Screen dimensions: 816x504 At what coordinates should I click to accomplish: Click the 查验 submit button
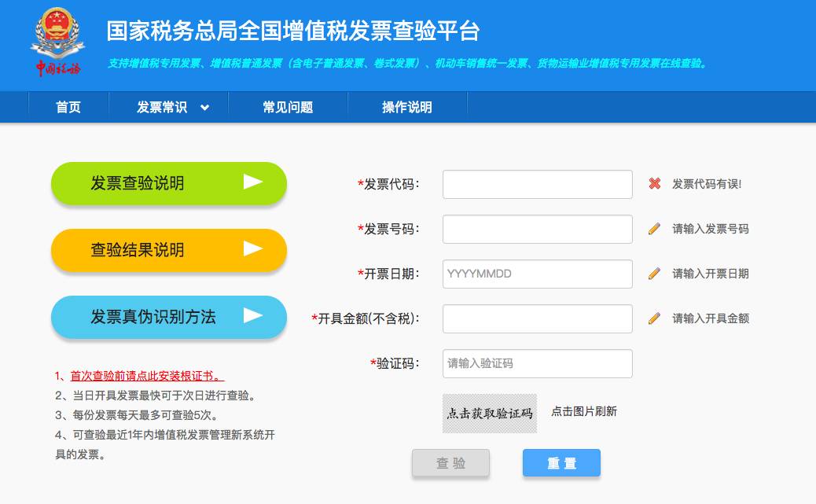450,463
